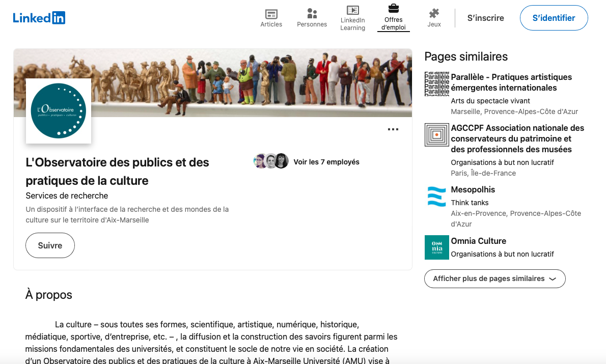Open the Articles icon in navigation
Screen dimensions: 606x364
271,14
